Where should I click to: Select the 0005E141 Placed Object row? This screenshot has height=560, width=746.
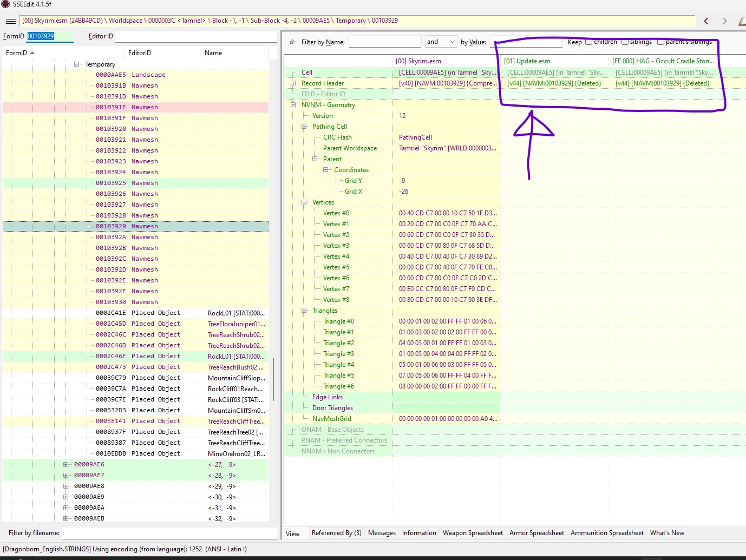tap(135, 421)
